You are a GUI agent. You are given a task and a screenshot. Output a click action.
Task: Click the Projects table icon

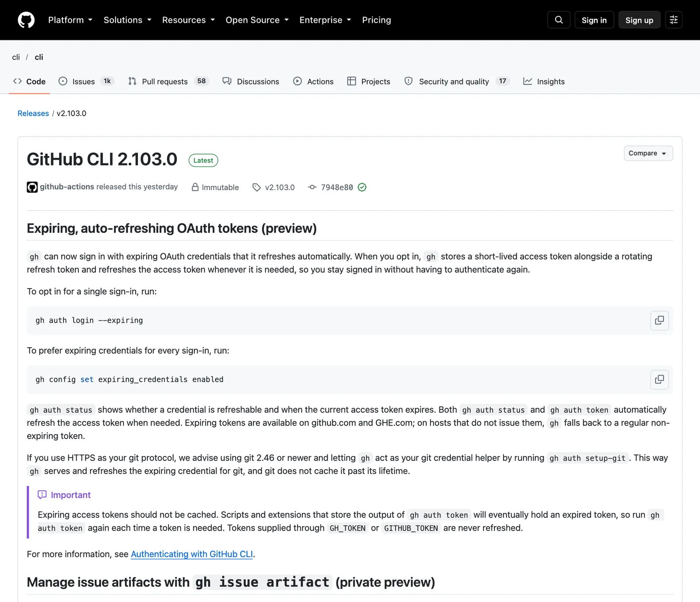coord(351,81)
